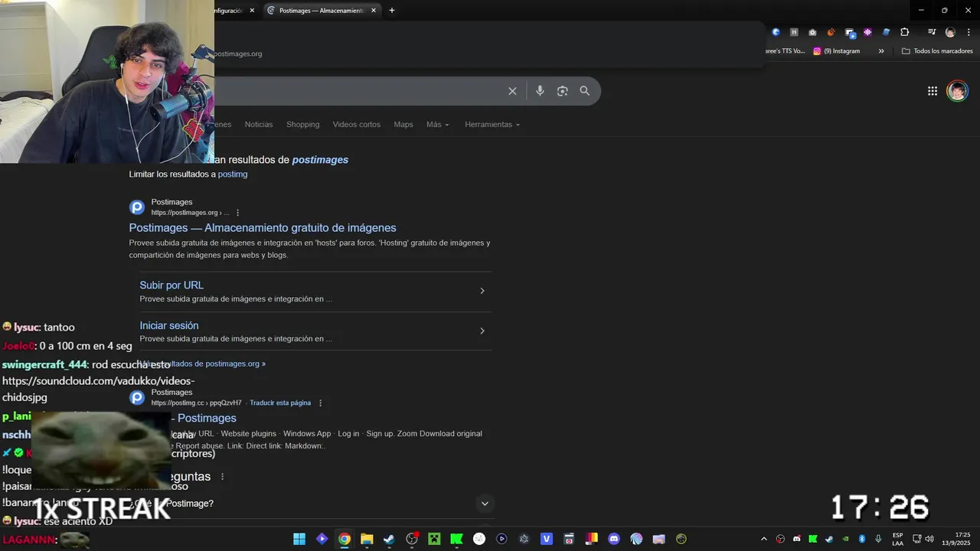The image size is (980, 551).
Task: Click Traducir esta página link
Action: coord(280,403)
